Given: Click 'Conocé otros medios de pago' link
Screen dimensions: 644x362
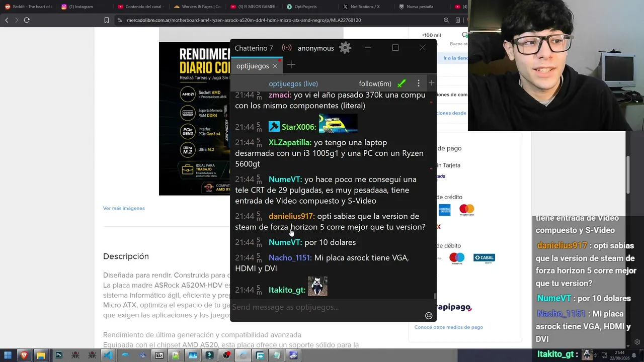Looking at the screenshot, I should 449,327.
